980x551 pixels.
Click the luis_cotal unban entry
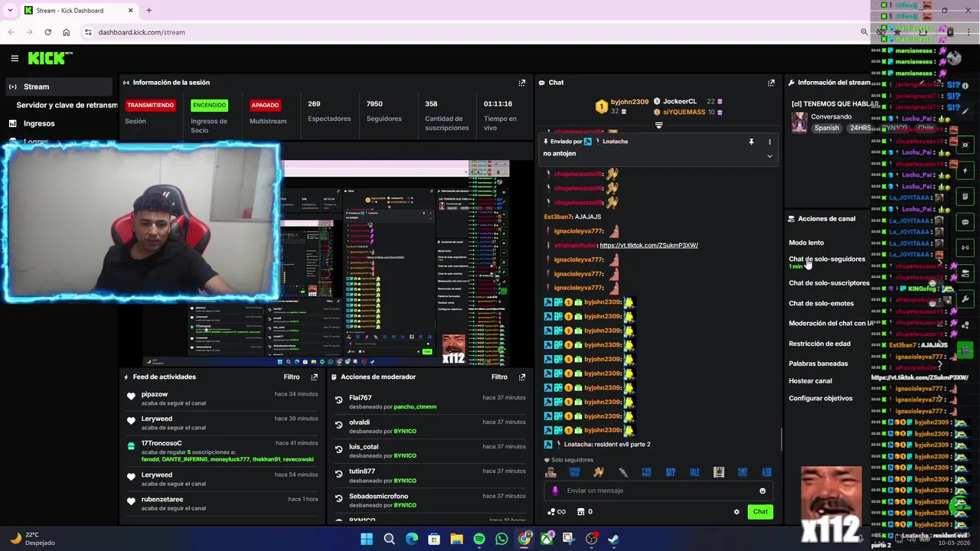364,447
